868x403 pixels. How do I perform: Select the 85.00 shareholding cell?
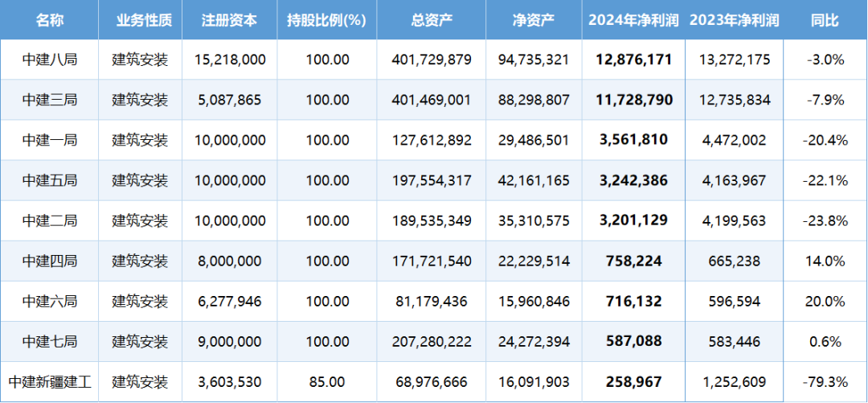pos(327,382)
